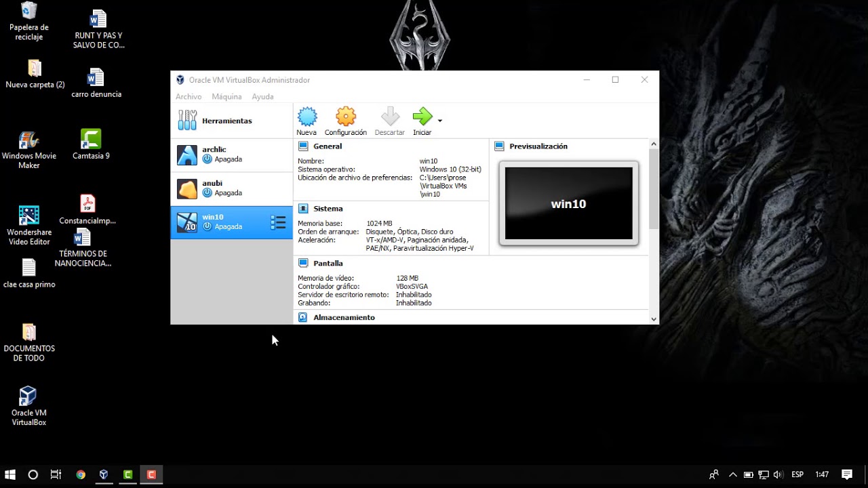Click the anubi OS icon

point(187,188)
